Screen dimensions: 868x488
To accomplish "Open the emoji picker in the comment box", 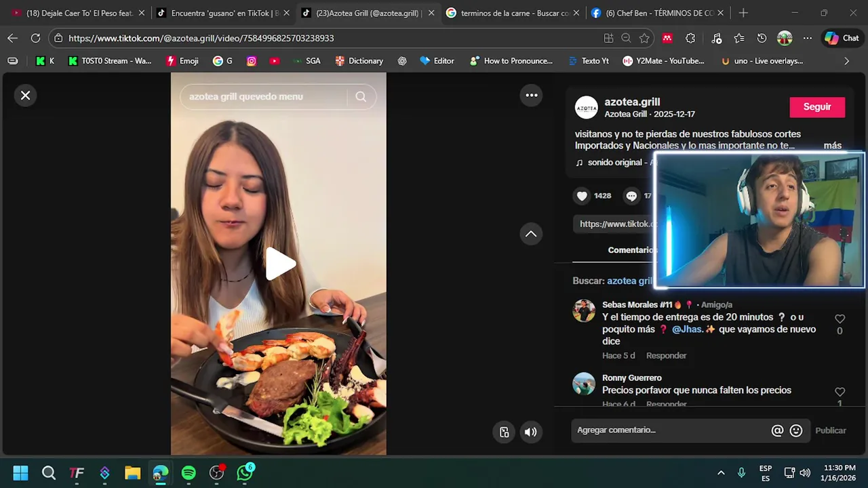I will 796,430.
